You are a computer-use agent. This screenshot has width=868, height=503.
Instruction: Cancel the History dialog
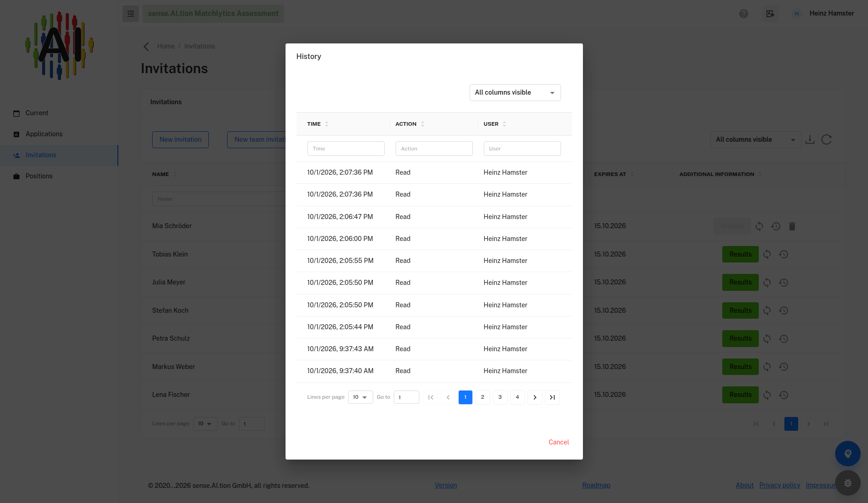tap(559, 442)
